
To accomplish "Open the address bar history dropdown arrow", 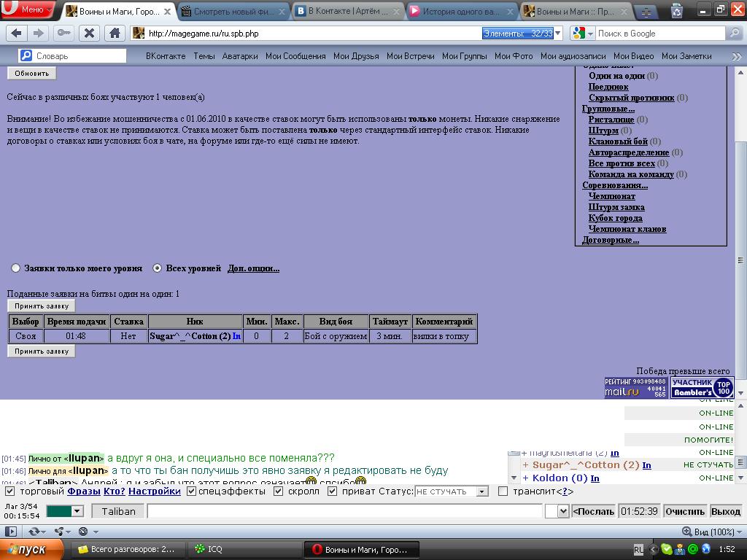I will pos(558,33).
